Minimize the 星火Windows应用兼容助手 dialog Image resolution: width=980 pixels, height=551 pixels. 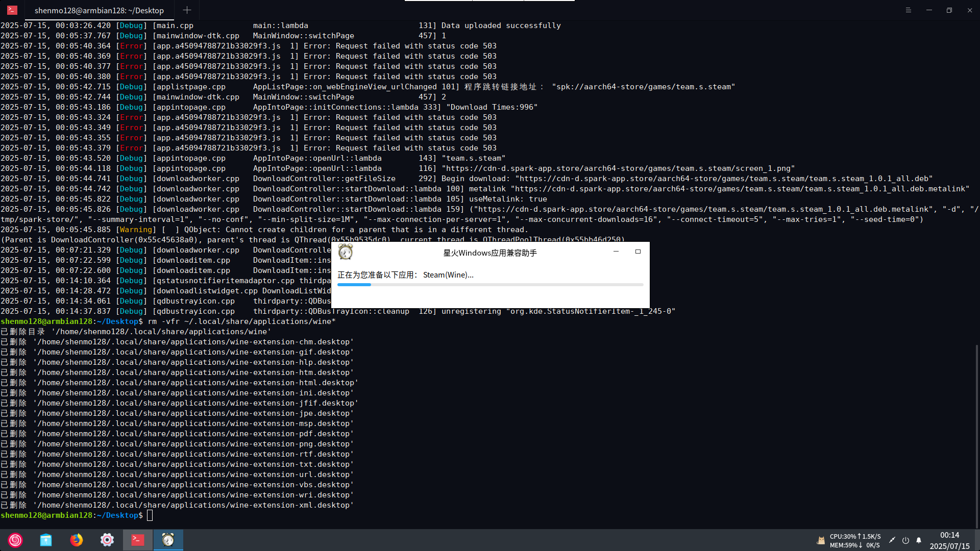point(616,252)
